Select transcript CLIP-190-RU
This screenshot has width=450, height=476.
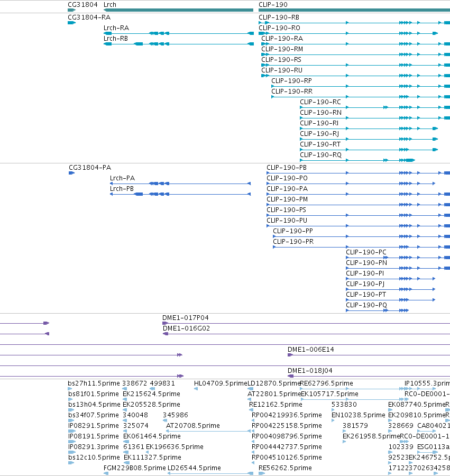[x=282, y=70]
